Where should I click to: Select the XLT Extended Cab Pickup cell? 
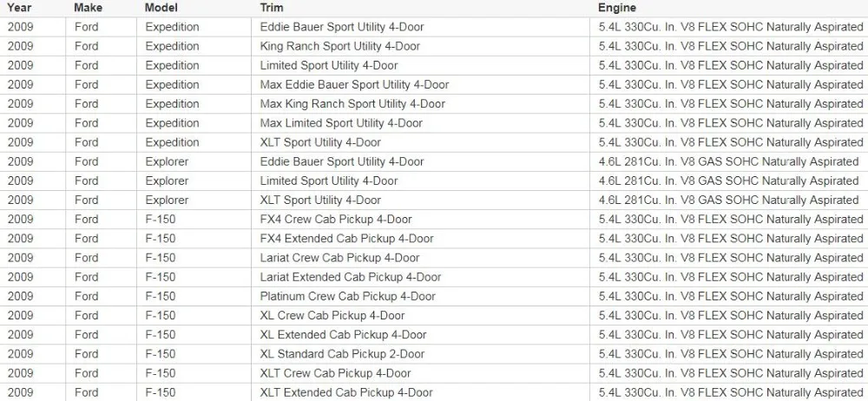pyautogui.click(x=420, y=392)
